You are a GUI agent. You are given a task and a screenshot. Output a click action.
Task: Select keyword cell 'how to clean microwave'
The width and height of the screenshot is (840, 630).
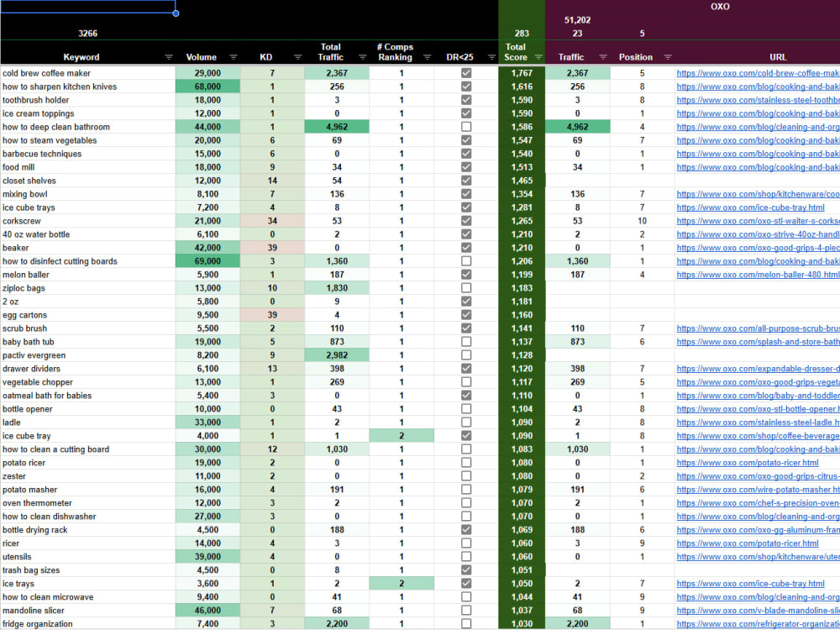point(88,596)
